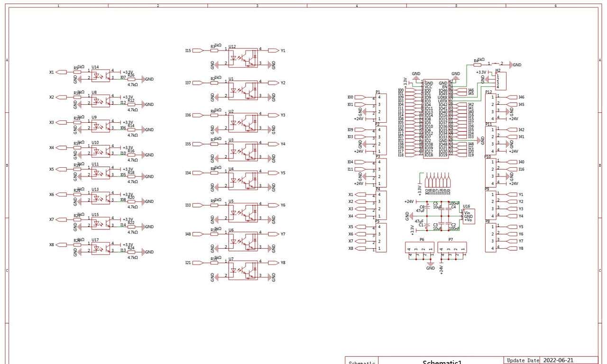Viewport: 607px width, 364px height.
Task: Select optocoupler U14 on the X1 input
Action: tap(101, 75)
